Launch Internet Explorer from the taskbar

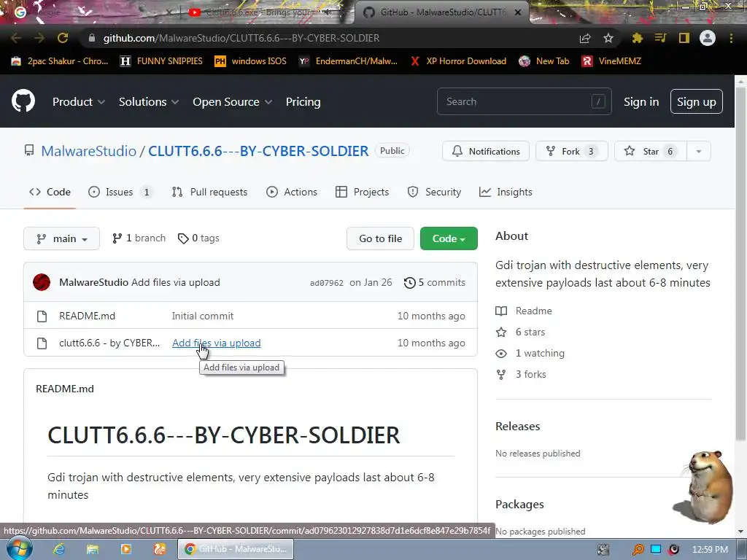58,549
